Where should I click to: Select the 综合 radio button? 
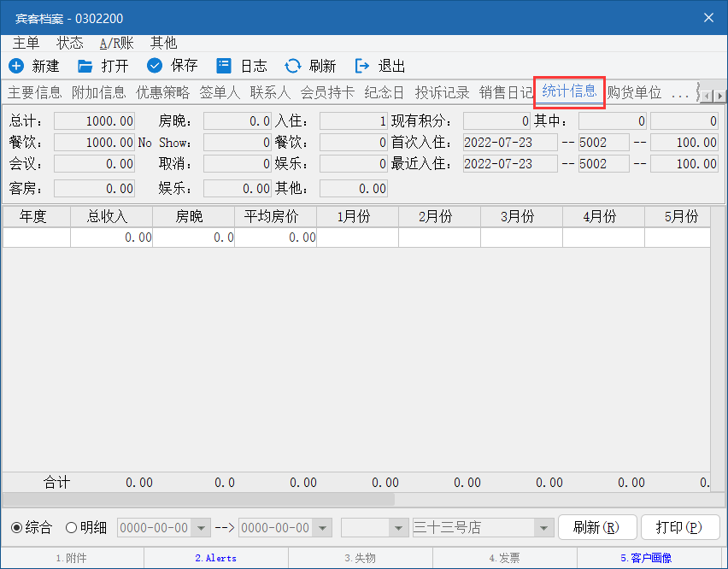click(17, 528)
